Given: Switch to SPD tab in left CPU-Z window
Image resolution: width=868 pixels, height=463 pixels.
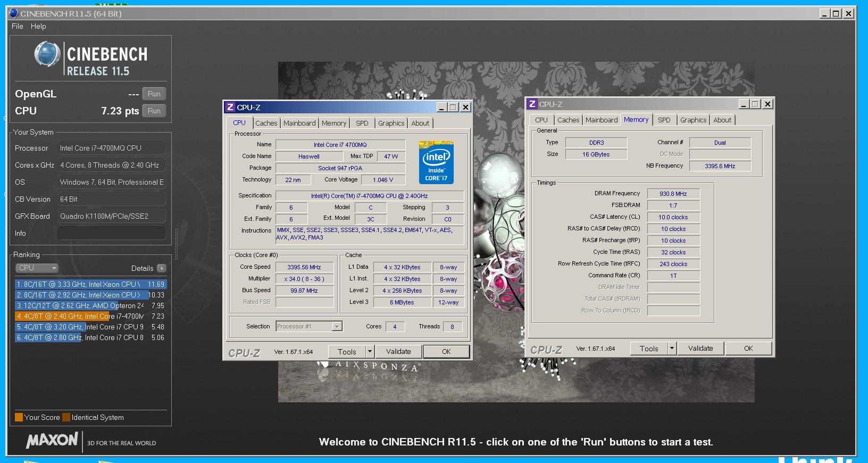Looking at the screenshot, I should pyautogui.click(x=362, y=123).
